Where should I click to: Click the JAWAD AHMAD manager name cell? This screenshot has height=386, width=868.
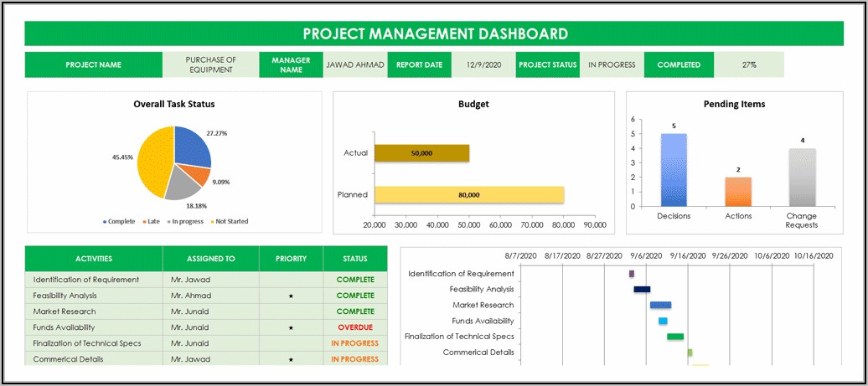[355, 64]
